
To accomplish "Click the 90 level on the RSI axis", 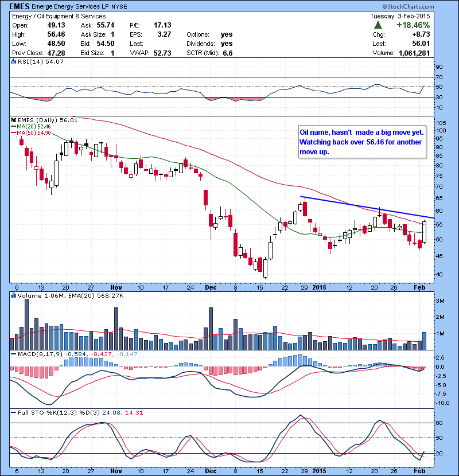I will click(x=439, y=67).
